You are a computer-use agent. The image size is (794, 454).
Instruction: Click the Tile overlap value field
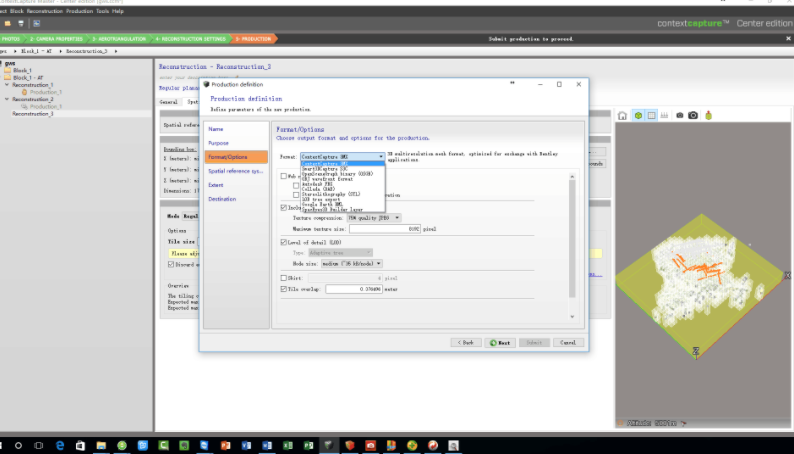pos(354,289)
